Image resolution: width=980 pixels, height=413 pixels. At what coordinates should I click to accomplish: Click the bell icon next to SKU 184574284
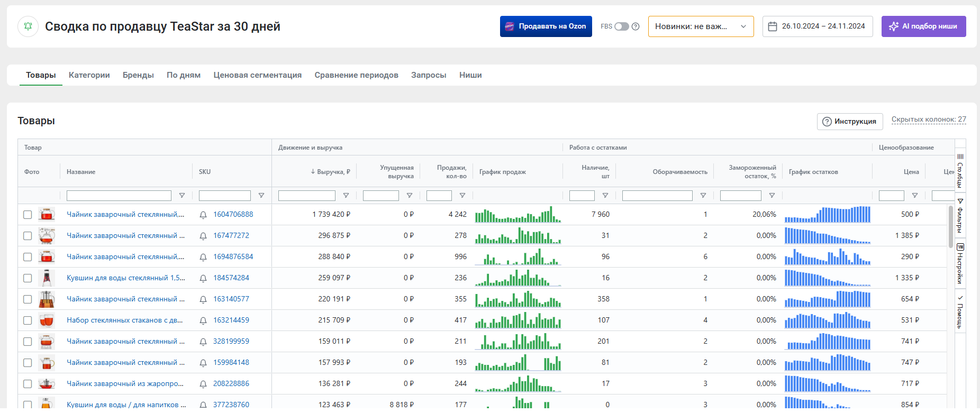pyautogui.click(x=203, y=278)
